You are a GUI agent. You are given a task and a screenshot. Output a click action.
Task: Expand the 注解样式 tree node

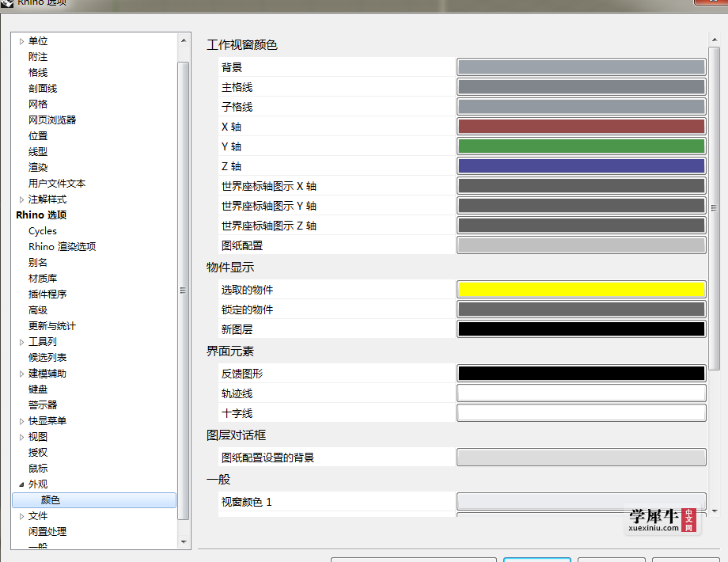click(x=21, y=199)
